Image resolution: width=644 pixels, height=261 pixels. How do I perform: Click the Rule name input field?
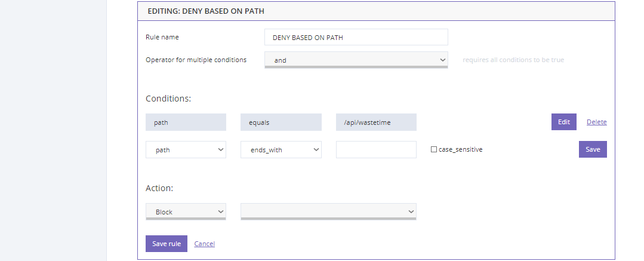(x=356, y=38)
